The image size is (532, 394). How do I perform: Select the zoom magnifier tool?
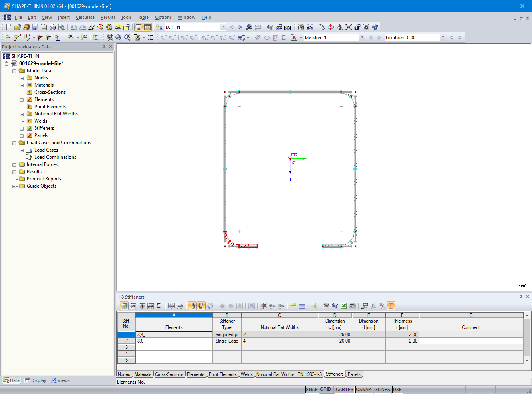pyautogui.click(x=117, y=38)
